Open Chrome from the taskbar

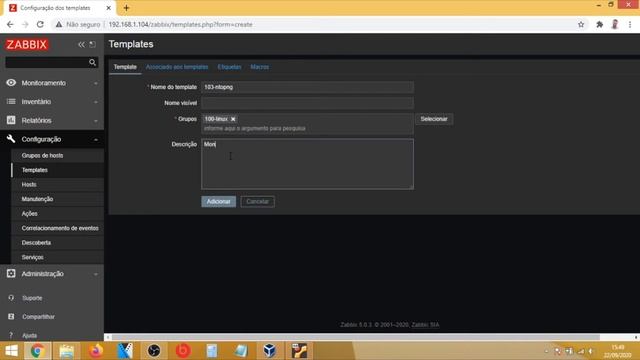coord(38,351)
